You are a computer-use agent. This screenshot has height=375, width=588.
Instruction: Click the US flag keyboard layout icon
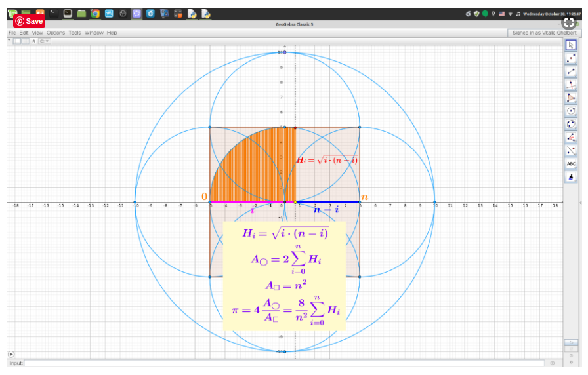point(502,14)
